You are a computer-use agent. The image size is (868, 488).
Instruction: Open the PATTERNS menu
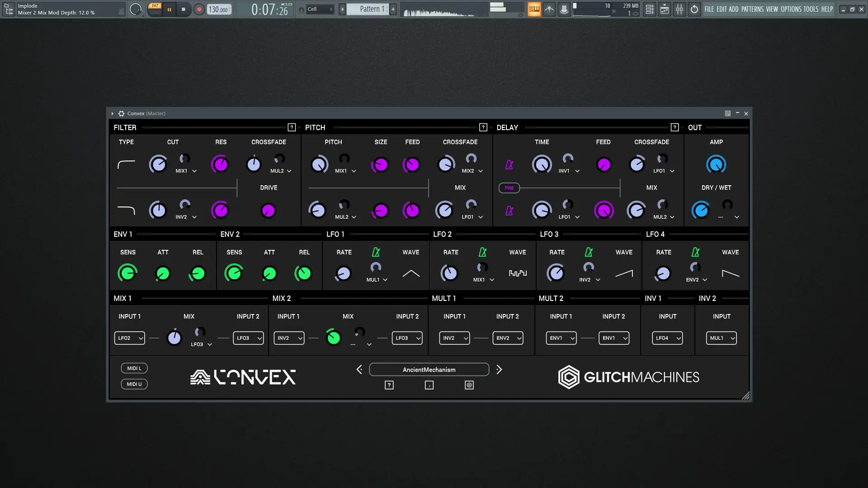coord(752,9)
